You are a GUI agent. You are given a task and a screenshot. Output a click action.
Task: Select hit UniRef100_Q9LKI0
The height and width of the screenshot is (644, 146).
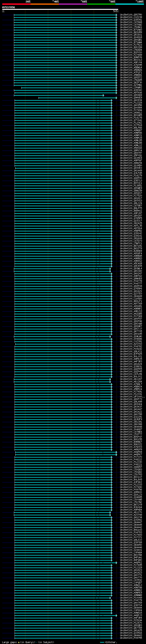pos(131,540)
